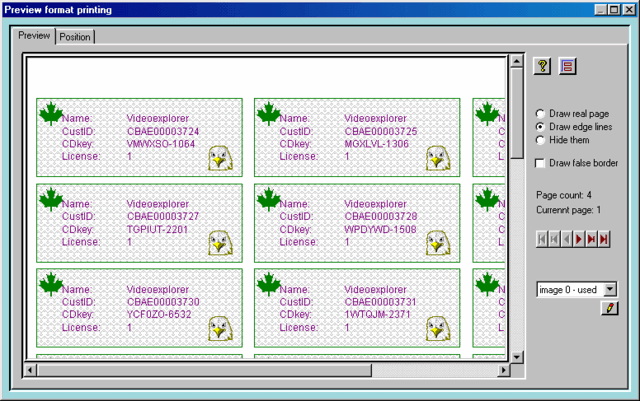Click the maple leaf on label CBAE00003725
The height and width of the screenshot is (401, 640).
(x=269, y=113)
